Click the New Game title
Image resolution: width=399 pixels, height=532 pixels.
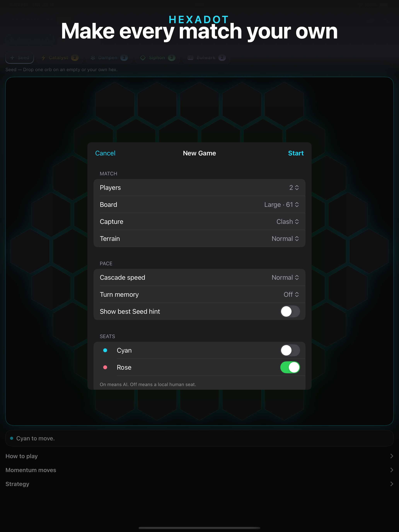point(199,153)
